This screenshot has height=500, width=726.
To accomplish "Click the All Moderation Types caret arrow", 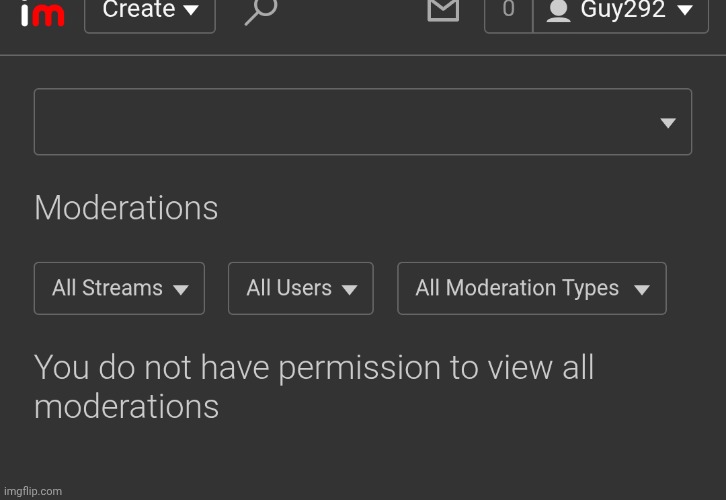I will tap(642, 290).
